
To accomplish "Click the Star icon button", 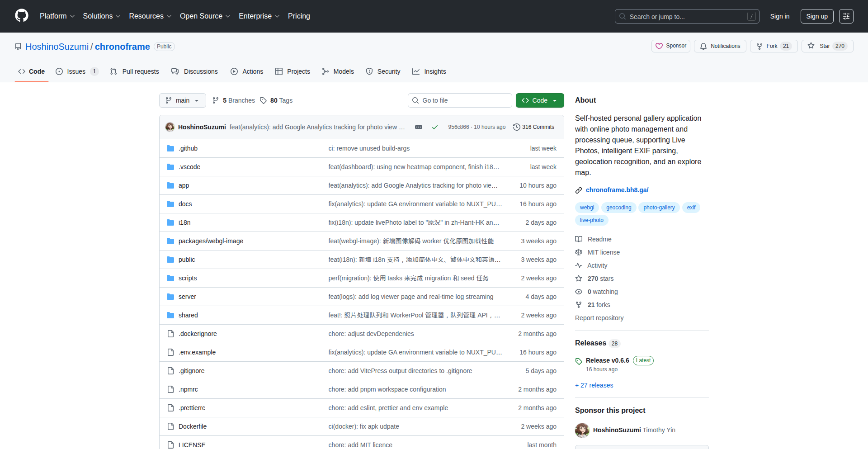I will click(811, 46).
